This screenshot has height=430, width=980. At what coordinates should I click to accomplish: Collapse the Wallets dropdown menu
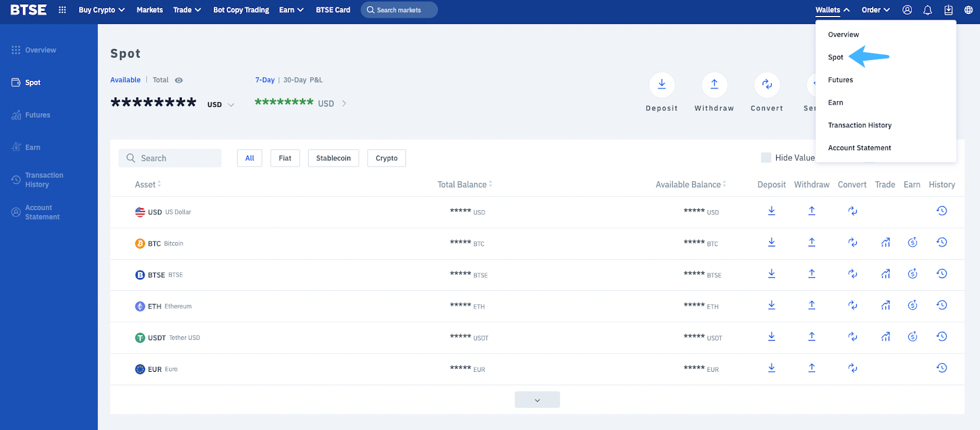[832, 10]
